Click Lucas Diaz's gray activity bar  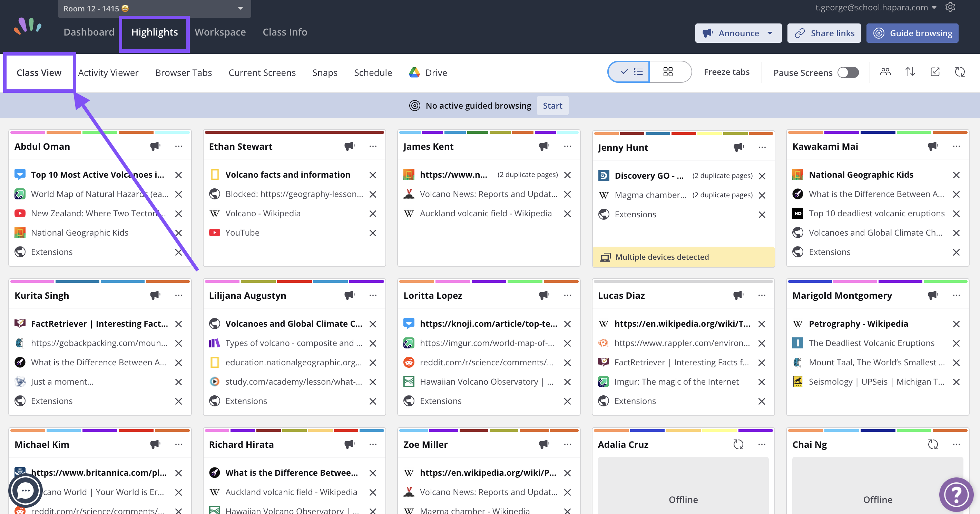[683, 281]
